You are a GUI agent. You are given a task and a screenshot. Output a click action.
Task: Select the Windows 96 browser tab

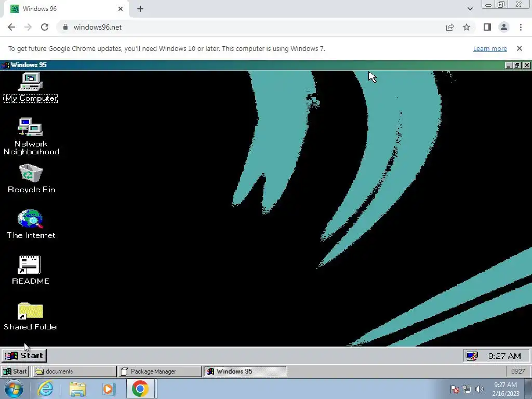(66, 9)
